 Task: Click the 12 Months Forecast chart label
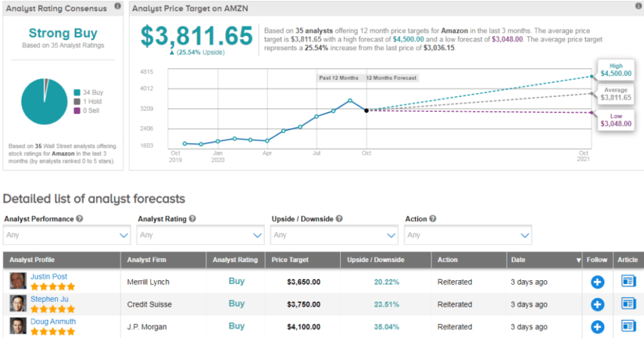pos(392,78)
